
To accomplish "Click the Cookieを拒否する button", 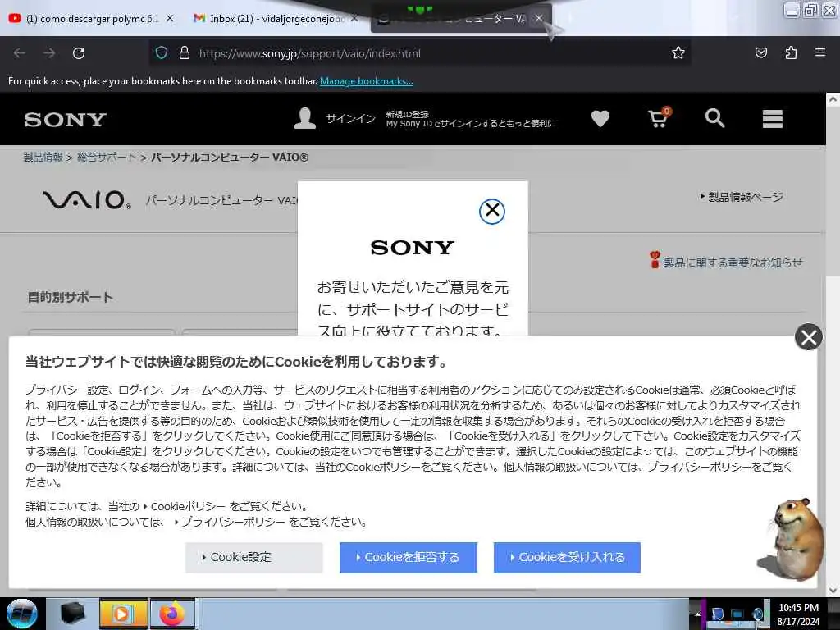I will coord(409,558).
